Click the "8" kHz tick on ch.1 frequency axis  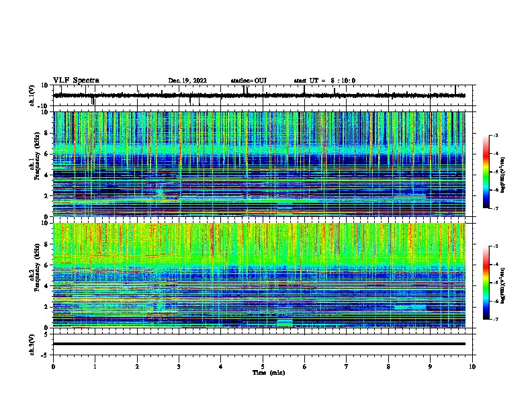click(x=46, y=133)
